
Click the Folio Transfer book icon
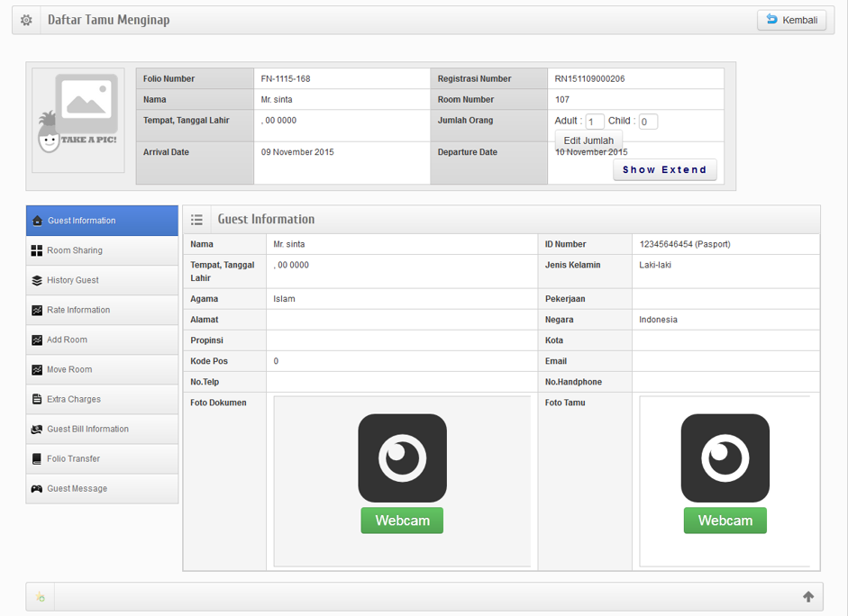click(37, 459)
